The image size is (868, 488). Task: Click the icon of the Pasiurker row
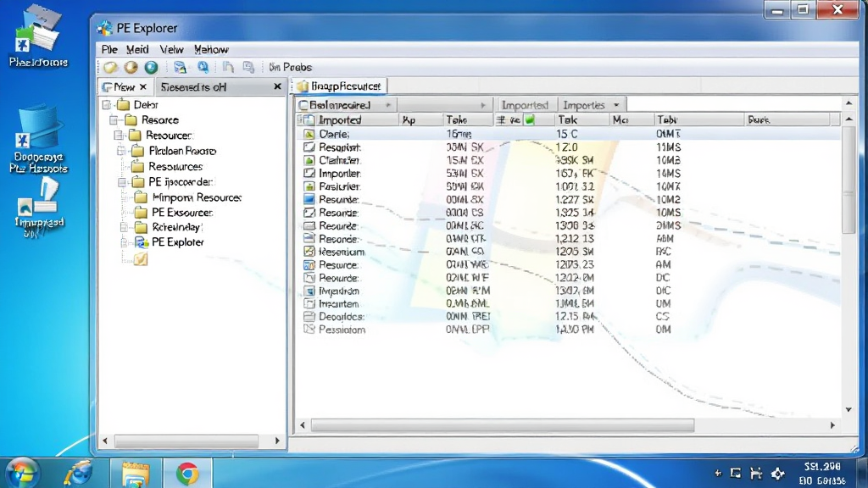click(309, 186)
